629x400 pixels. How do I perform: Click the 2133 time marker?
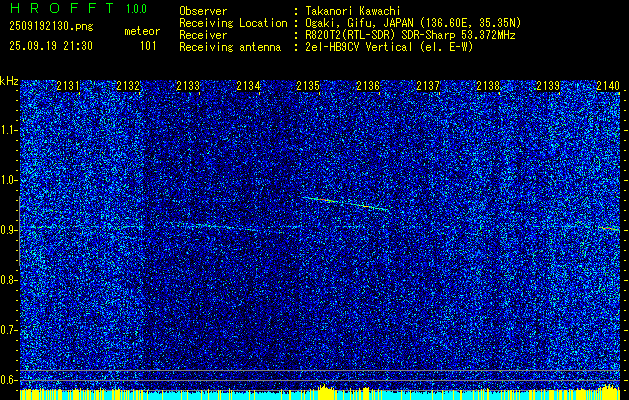[x=188, y=85]
